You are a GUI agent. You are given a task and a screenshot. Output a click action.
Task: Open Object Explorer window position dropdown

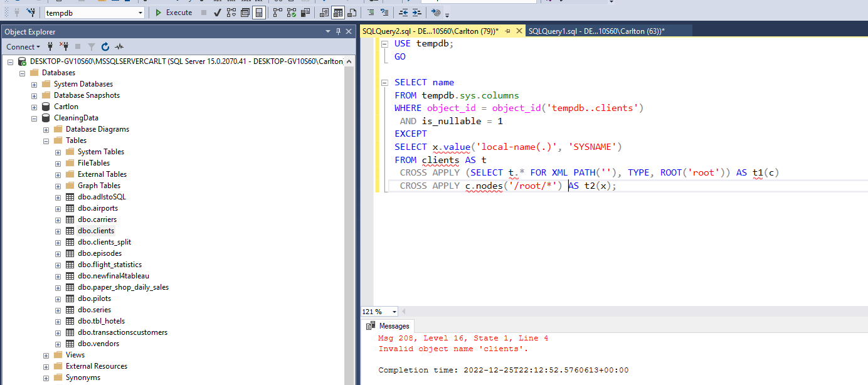click(328, 31)
